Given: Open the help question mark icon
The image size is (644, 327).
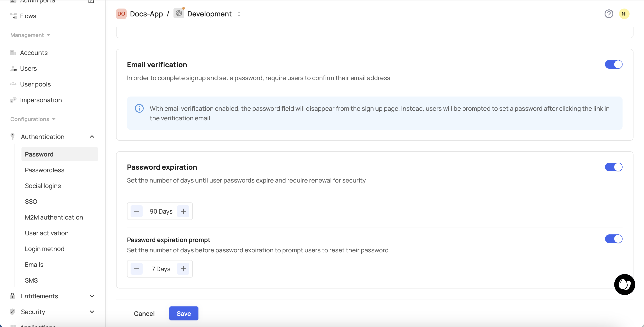Looking at the screenshot, I should click(x=609, y=14).
